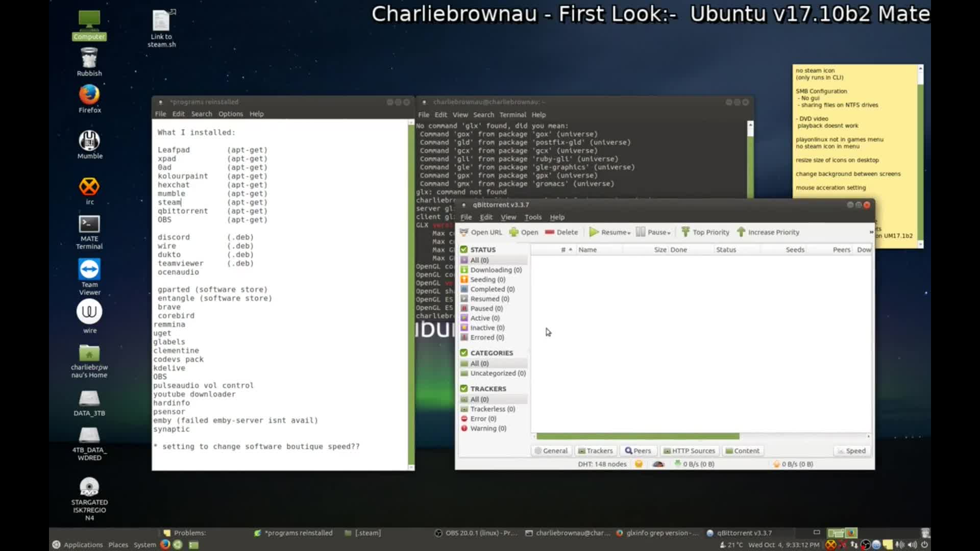The height and width of the screenshot is (551, 980).
Task: Click the red Delete toolbar button
Action: point(561,232)
